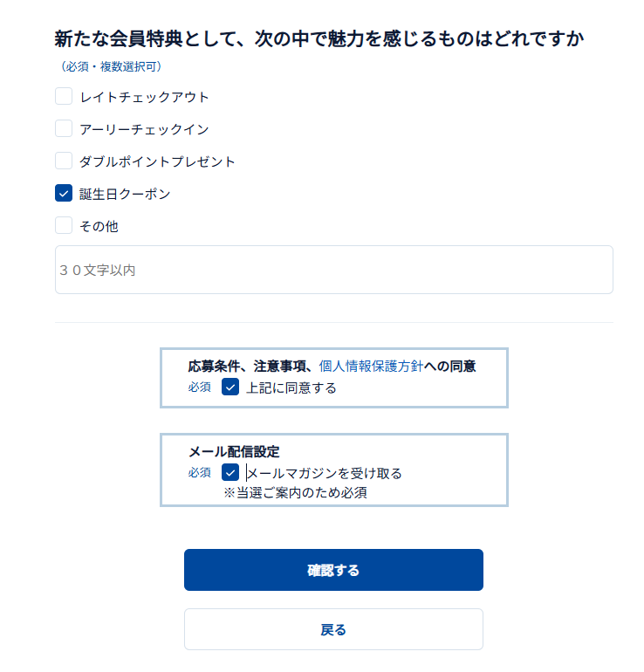Click the その他 label text
Viewport: 644px width, 672px height.
point(99,226)
